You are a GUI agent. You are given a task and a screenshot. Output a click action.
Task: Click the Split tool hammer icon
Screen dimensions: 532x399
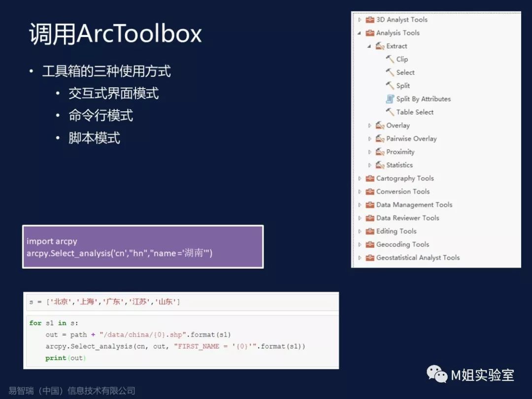pyautogui.click(x=390, y=86)
